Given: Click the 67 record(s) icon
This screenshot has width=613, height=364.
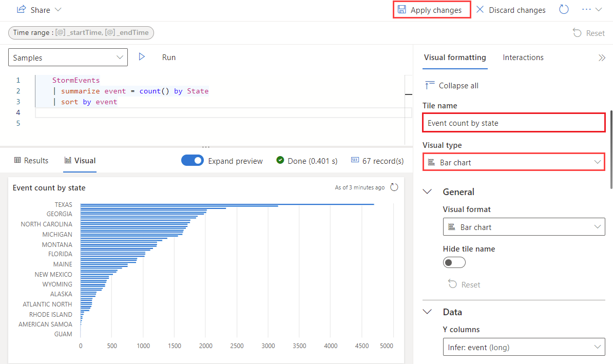Looking at the screenshot, I should pos(355,160).
